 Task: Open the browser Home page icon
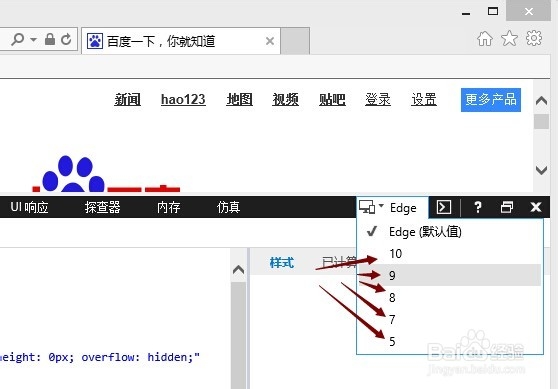click(x=485, y=38)
